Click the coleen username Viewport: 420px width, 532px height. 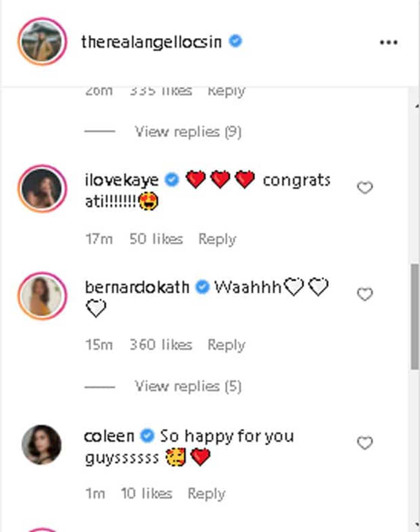point(109,436)
